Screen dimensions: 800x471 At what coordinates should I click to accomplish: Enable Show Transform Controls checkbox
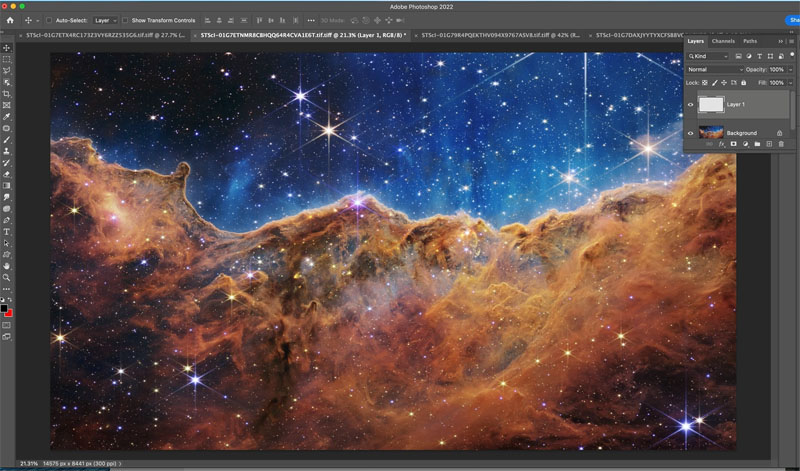(x=125, y=20)
